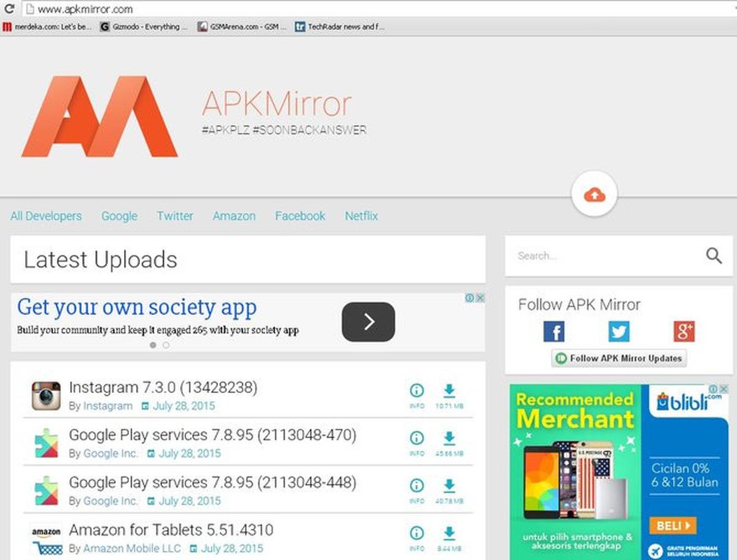Screen dimensions: 737x560
Task: Open the Amazon Mobile LLC developer link
Action: 132,548
